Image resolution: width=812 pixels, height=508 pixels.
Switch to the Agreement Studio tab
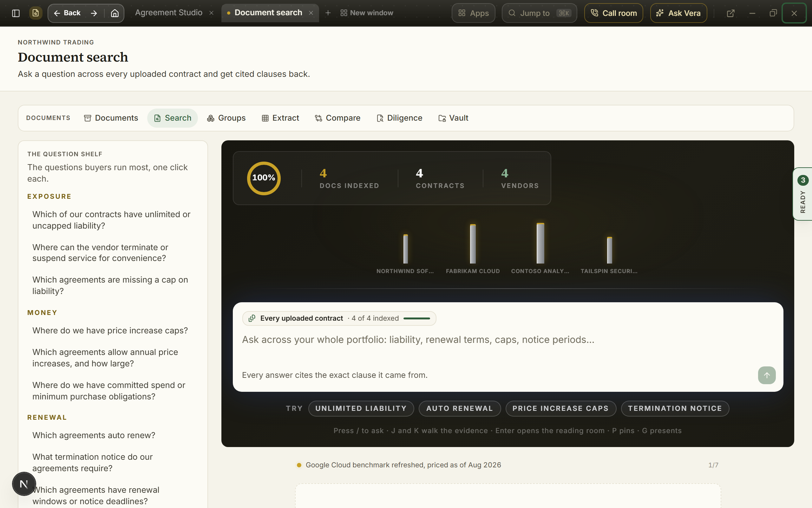click(168, 13)
